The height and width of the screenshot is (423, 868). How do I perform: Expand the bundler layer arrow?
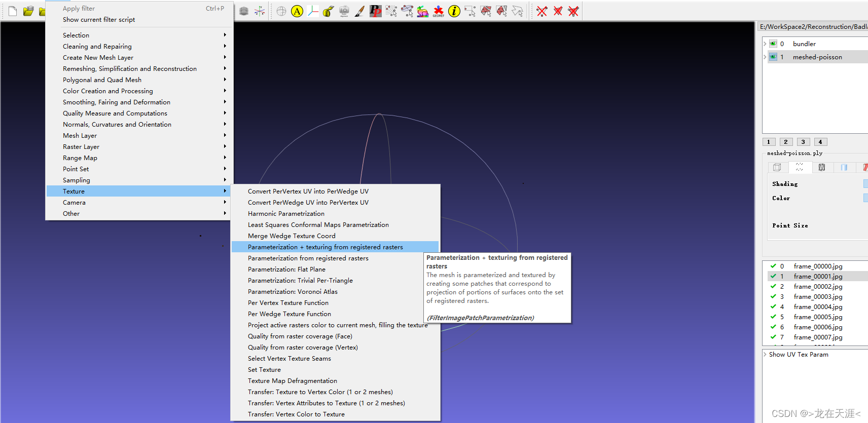click(765, 44)
